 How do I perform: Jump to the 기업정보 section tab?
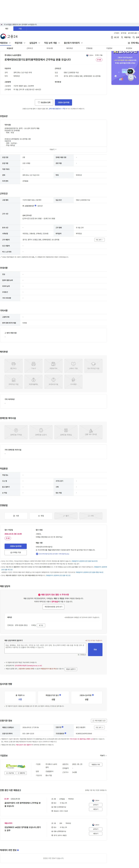[109, 48]
